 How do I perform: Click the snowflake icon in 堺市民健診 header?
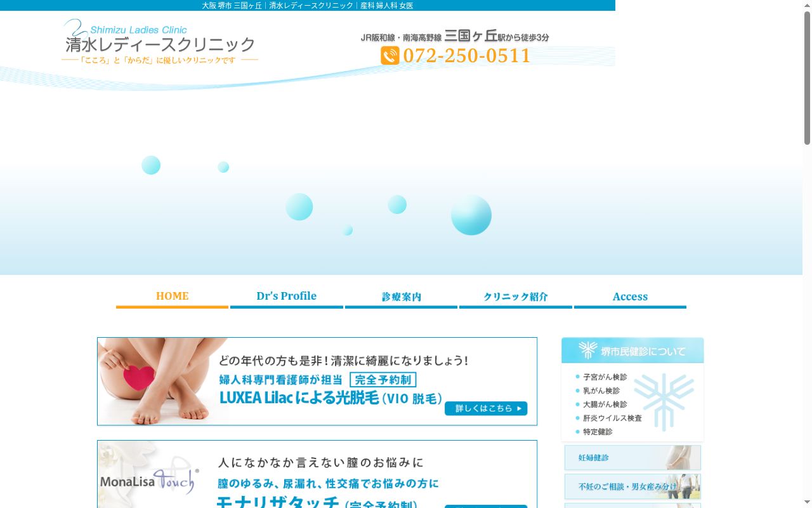click(588, 351)
